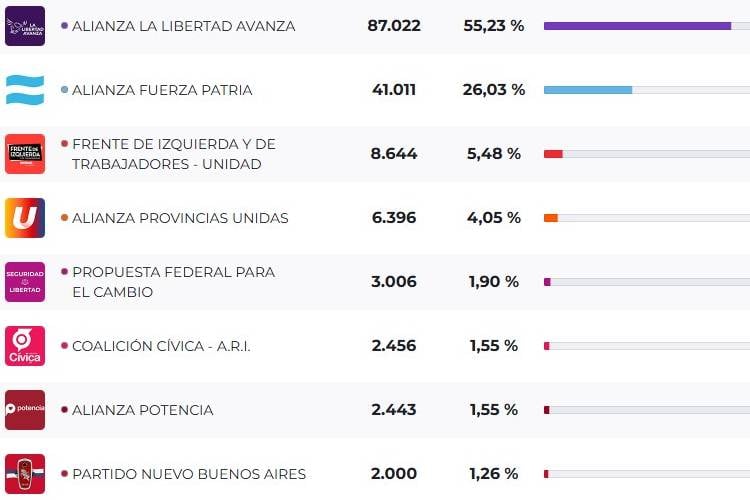Open FRENTE DE IZQUIERDA Y DE TRABAJADORES entry
750x500 pixels.
[173, 154]
